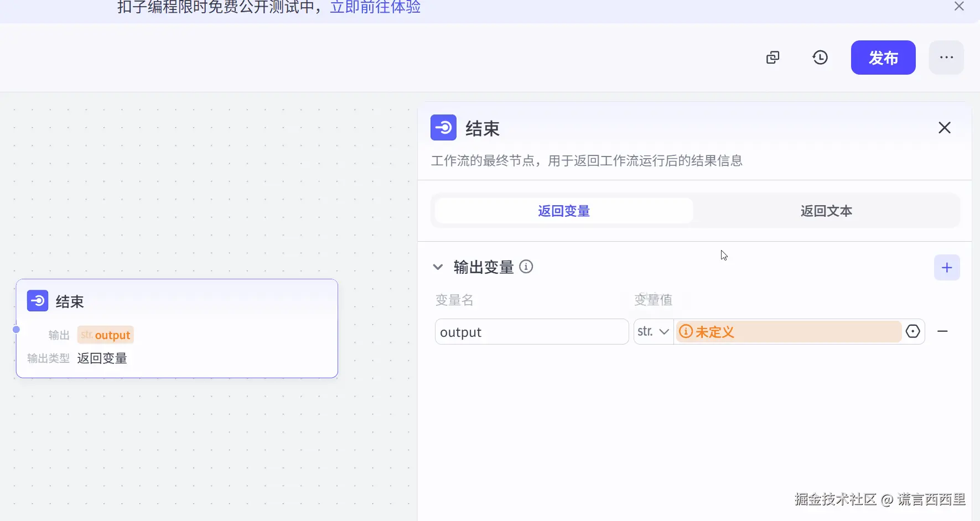The height and width of the screenshot is (521, 980).
Task: Open the version history clock icon
Action: tap(820, 58)
